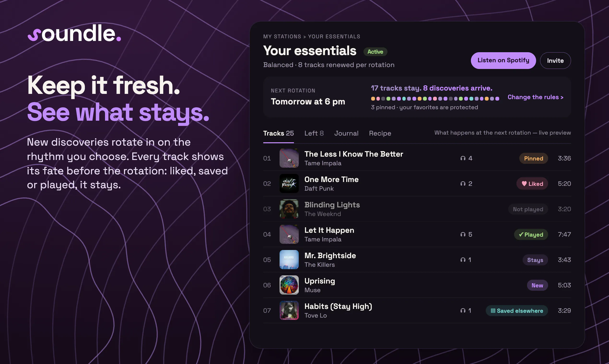Click the 3:29 duration on Habits (Stay High)
Viewport: 609px width, 364px height.
(564, 311)
